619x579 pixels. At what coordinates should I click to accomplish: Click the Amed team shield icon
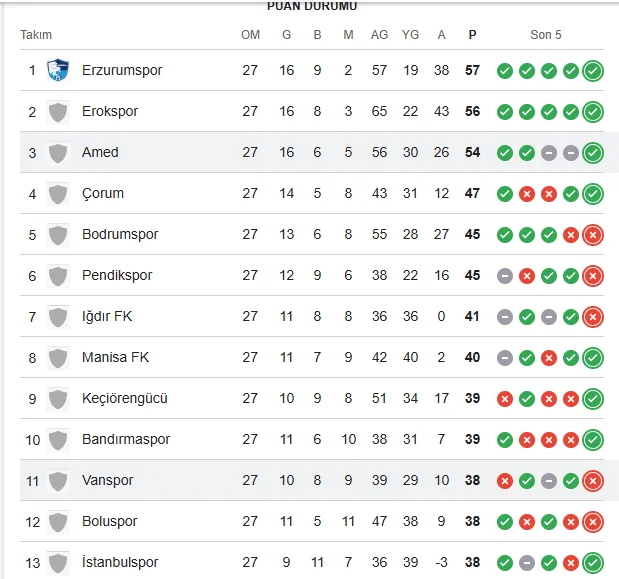tap(58, 152)
